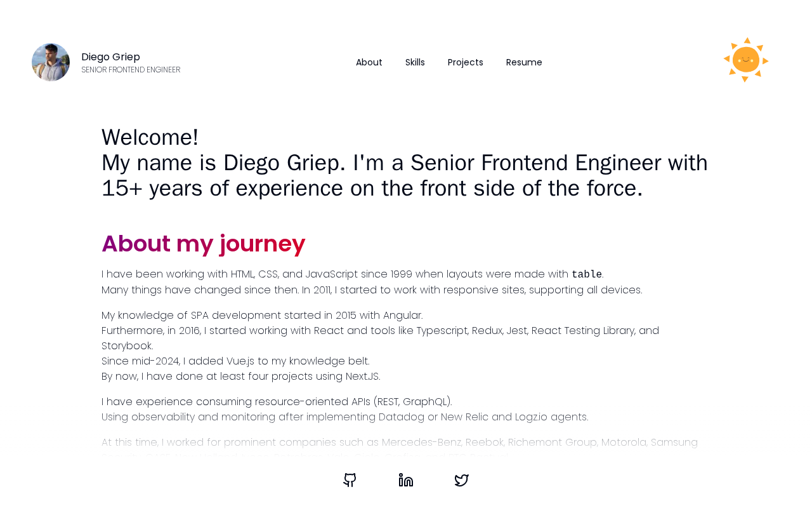Select the Resume nav link

(524, 62)
